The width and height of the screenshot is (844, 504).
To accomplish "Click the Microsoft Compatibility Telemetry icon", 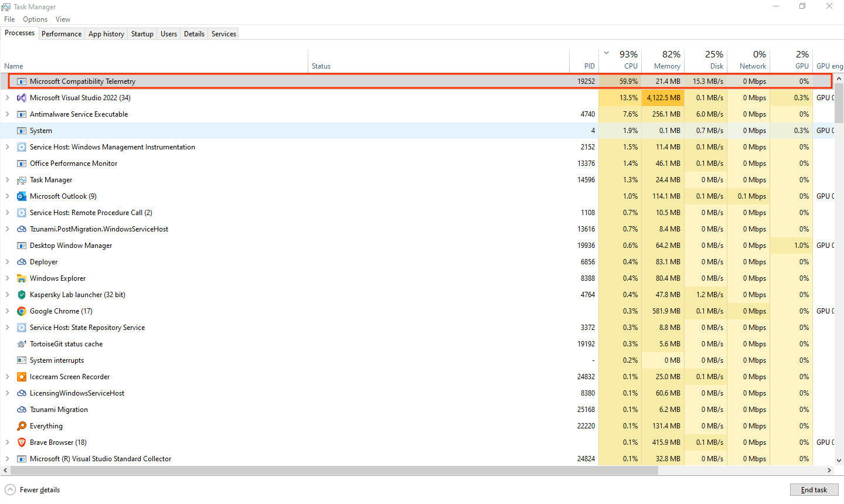I will point(22,81).
